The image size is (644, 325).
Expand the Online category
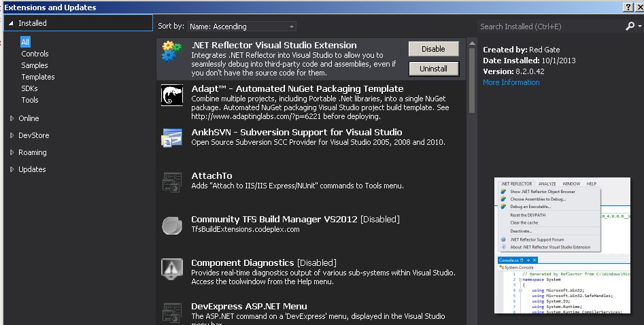(12, 118)
